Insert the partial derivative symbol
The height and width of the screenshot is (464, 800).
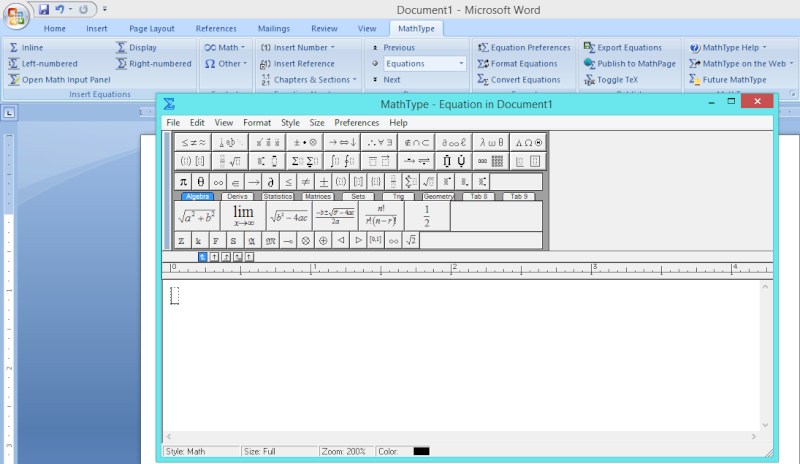[270, 182]
